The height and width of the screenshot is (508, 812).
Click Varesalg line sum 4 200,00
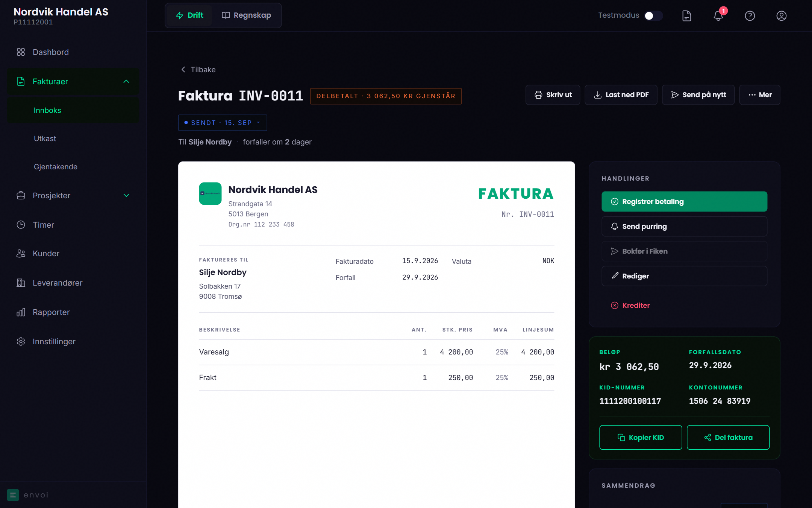pyautogui.click(x=538, y=352)
